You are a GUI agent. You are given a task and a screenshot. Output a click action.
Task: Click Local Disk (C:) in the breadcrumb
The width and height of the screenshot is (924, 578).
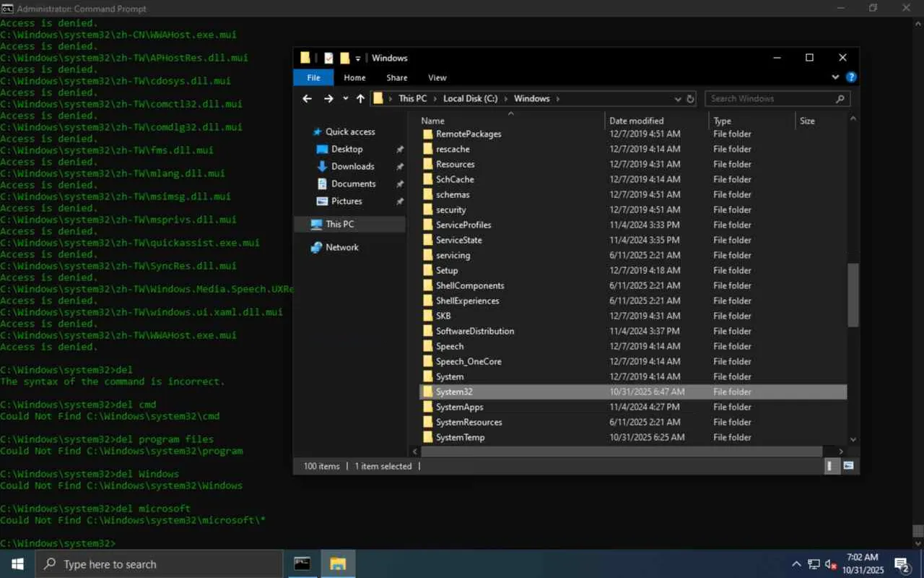coord(471,99)
